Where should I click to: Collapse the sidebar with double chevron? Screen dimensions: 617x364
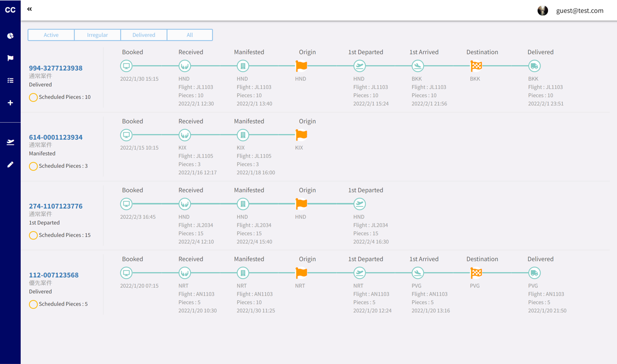tap(30, 9)
